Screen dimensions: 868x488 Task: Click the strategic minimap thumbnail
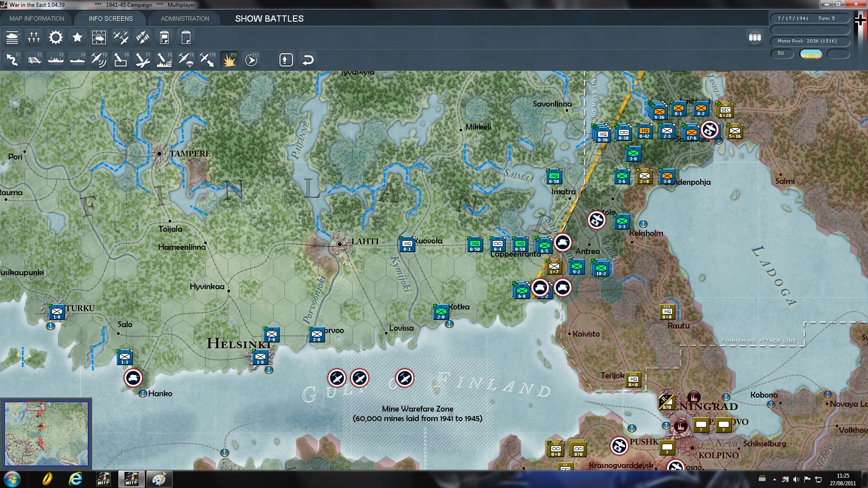tap(46, 434)
